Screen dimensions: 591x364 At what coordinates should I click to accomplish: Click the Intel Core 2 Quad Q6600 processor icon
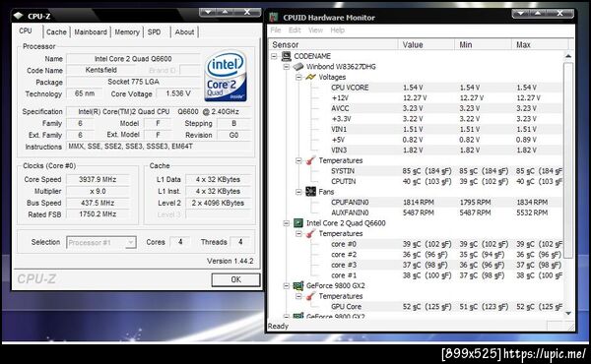tap(298, 223)
